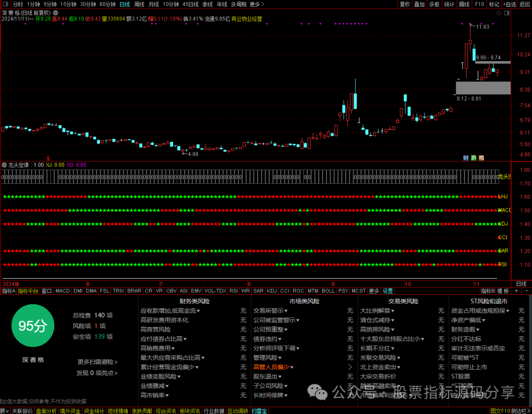Screen dimensions: 532x414
Task: Expand 资金占用或违规担保 dropdown
Action: [480, 311]
